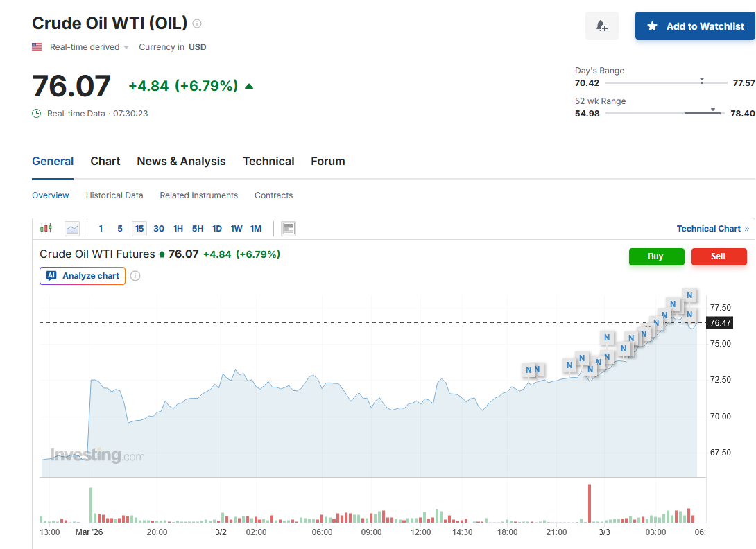Open the Chart tab
The height and width of the screenshot is (549, 756).
point(105,161)
